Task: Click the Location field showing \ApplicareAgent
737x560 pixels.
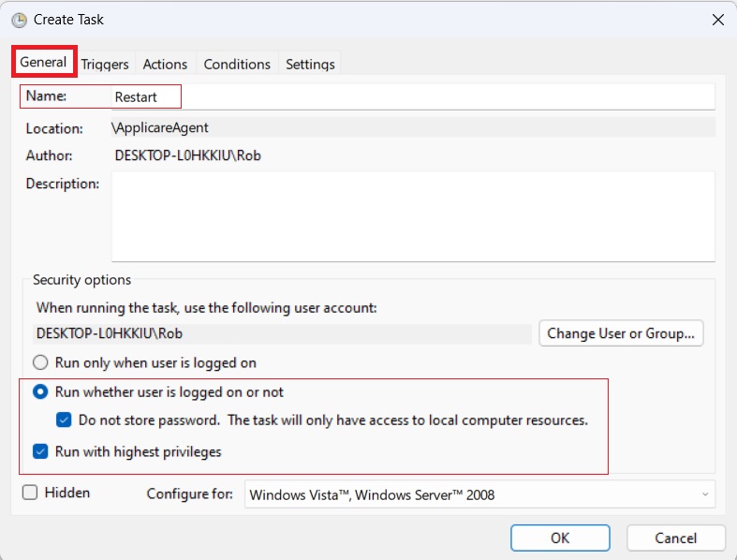Action: coord(412,128)
